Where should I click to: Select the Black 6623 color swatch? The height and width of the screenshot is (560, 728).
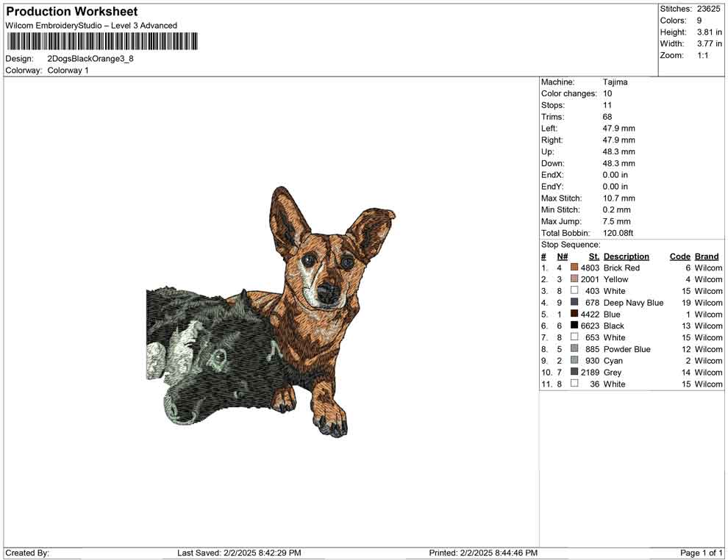point(574,326)
